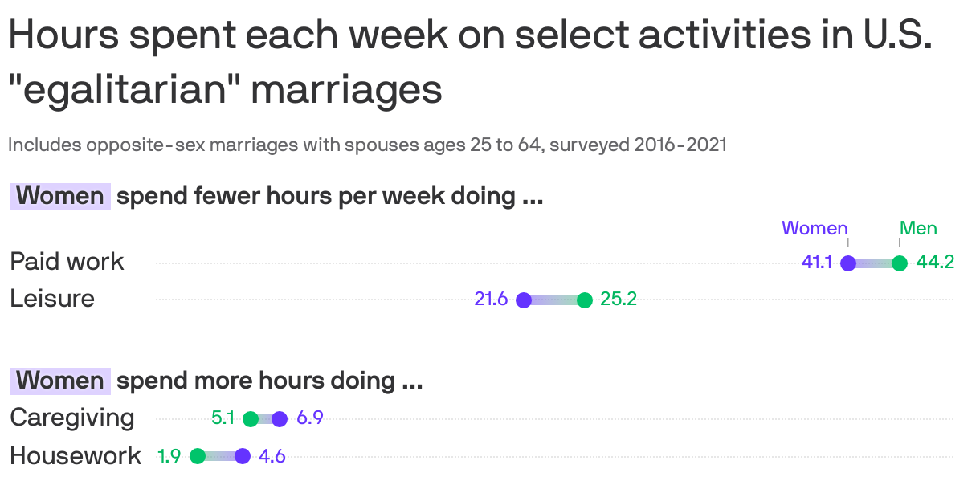Viewport: 980px width, 485px height.
Task: Click the purple Women dot on Caregiving row
Action: point(280,418)
